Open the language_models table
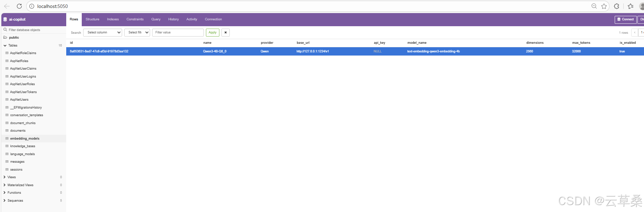Viewport: 644px width, 212px height. coord(22,154)
